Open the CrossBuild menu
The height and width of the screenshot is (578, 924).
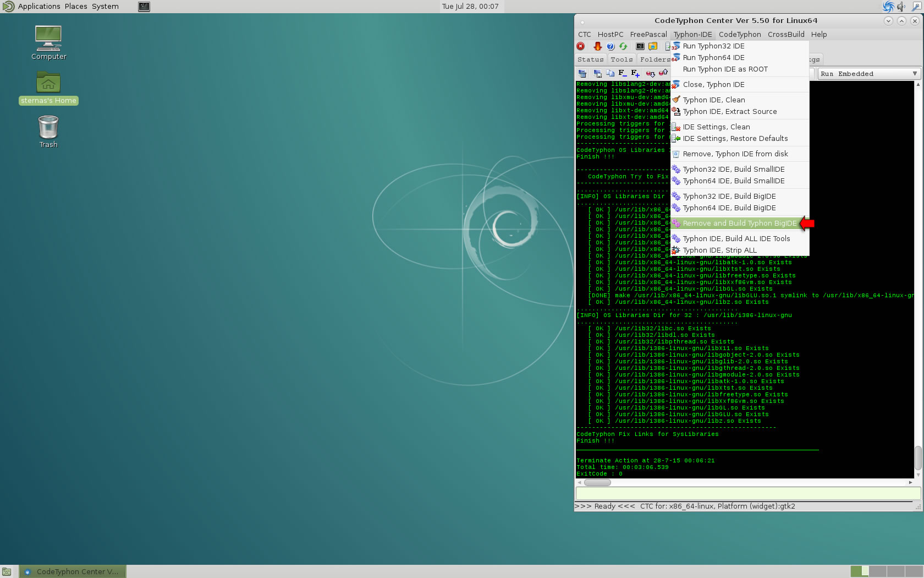[x=786, y=34]
